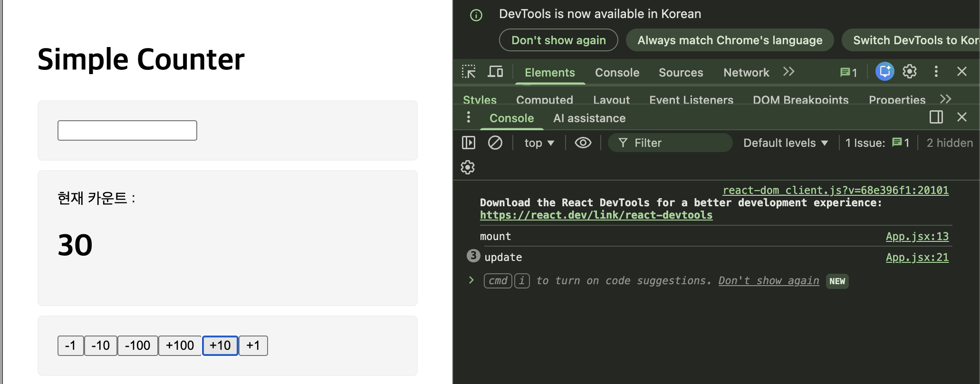Screen dimensions: 980x384
Task: Show more DevTools tabs chevron
Action: click(x=789, y=72)
